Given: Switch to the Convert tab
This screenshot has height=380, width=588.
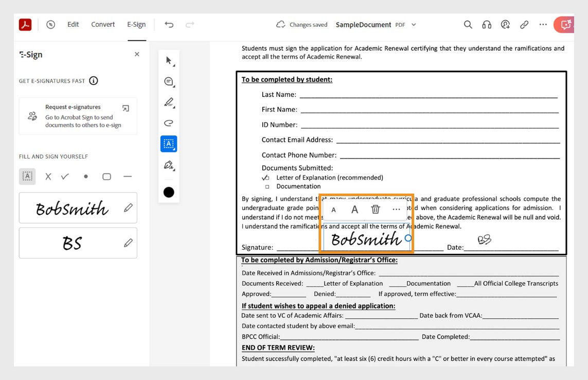Looking at the screenshot, I should 102,24.
